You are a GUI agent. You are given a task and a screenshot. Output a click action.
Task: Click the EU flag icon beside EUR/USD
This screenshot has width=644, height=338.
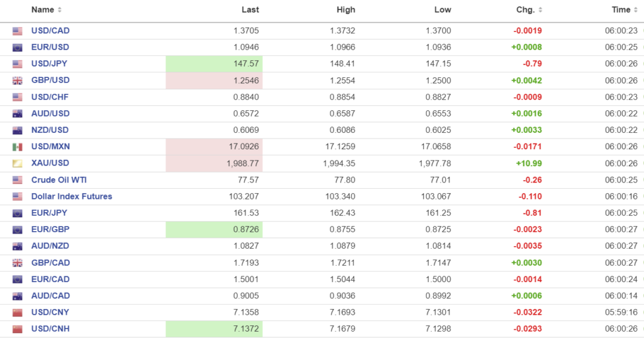point(17,47)
